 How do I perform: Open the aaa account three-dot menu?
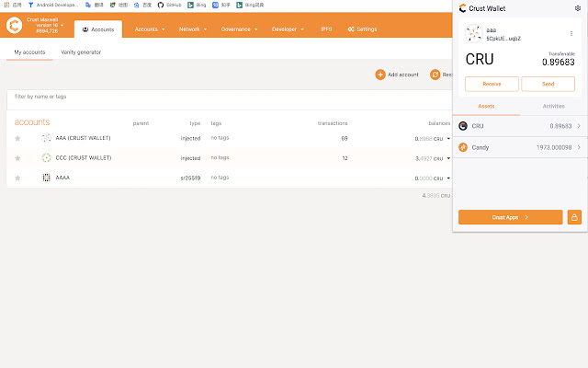[x=571, y=34]
